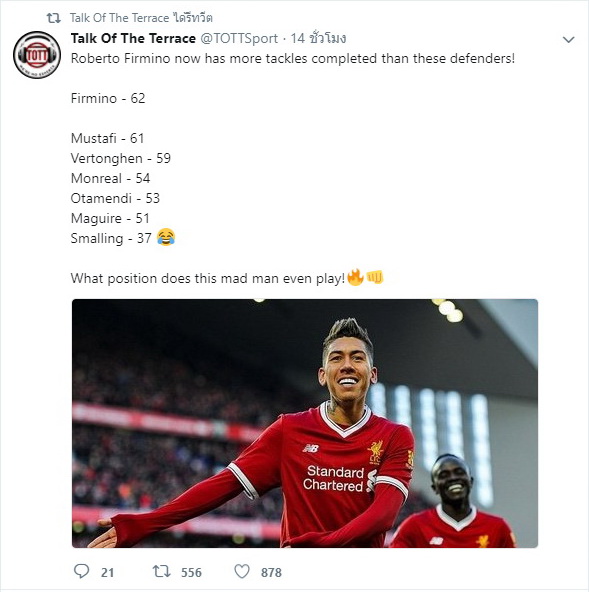Image resolution: width=589 pixels, height=592 pixels.
Task: Click the fire emoji in the tweet
Action: 355,278
